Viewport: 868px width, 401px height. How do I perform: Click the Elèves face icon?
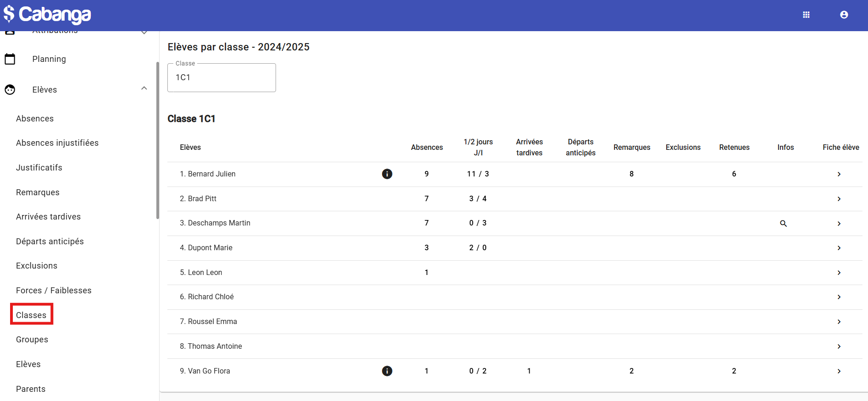tap(10, 90)
